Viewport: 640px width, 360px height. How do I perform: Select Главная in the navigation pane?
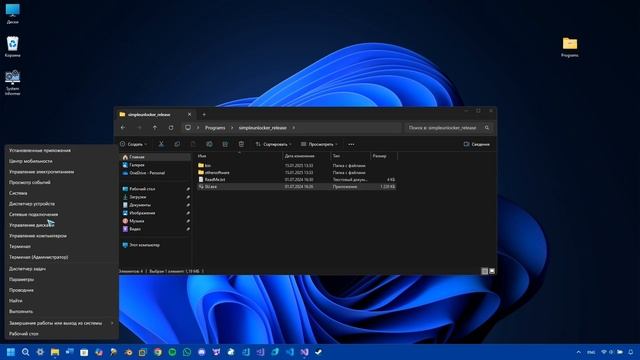pos(156,157)
